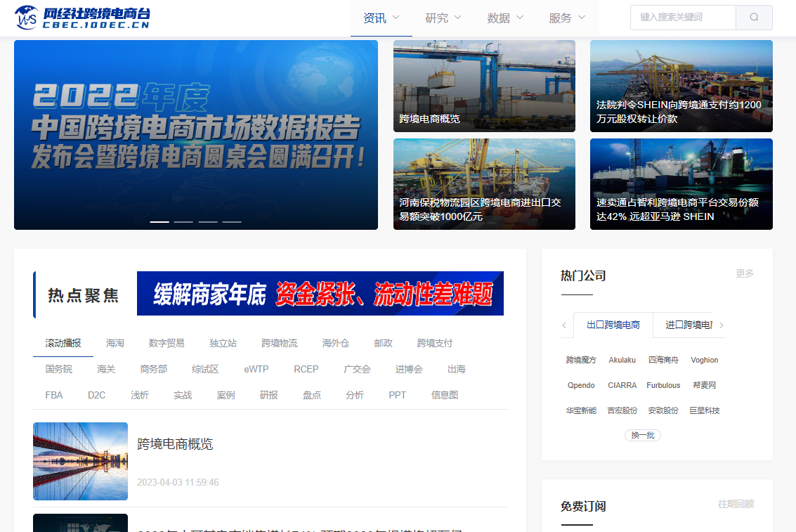This screenshot has height=532, width=796.
Task: Click the 更多 link in 热门公司 panel
Action: 745,273
